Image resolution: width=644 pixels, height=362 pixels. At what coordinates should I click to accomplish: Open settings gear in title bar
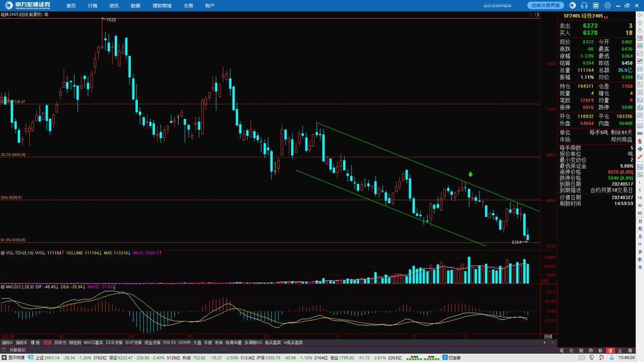coord(607,6)
